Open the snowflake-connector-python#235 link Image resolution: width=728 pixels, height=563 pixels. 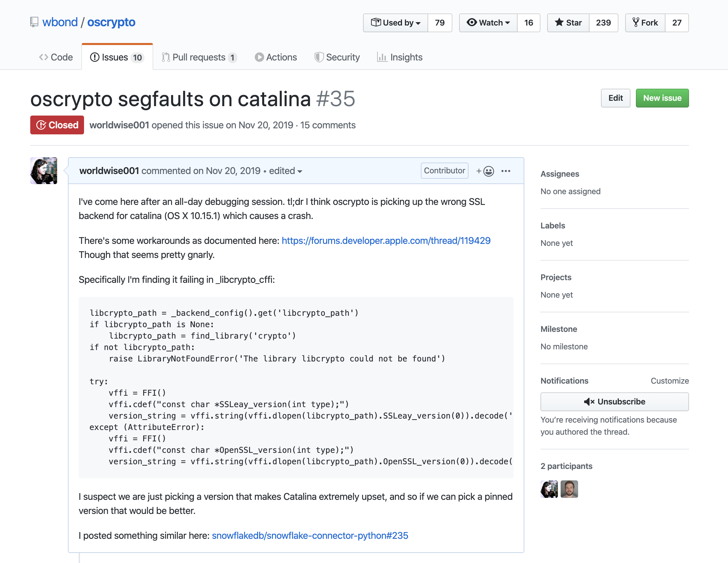pyautogui.click(x=310, y=535)
